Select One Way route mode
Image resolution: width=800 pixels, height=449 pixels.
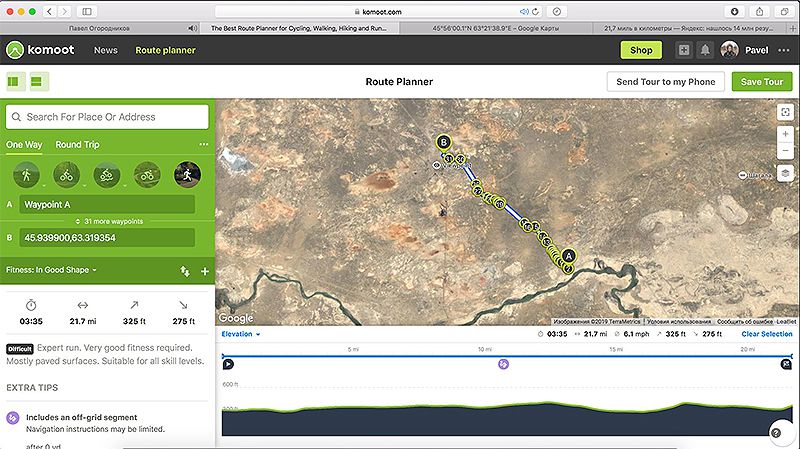pyautogui.click(x=24, y=145)
